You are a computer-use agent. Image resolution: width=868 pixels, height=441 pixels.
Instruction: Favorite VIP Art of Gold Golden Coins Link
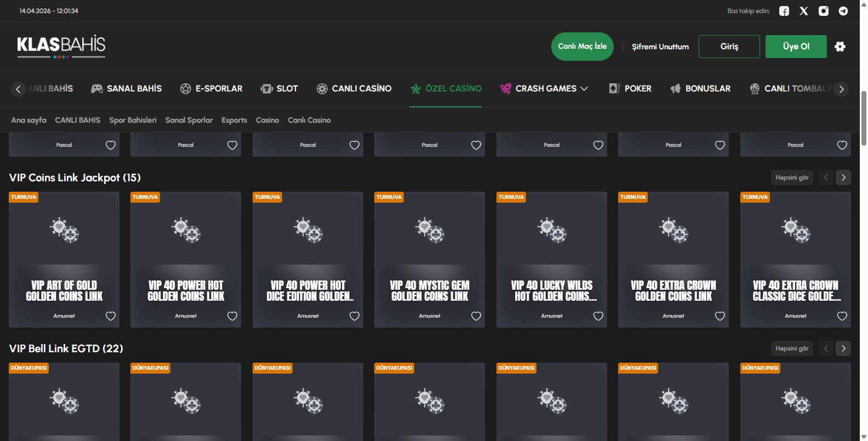(111, 316)
